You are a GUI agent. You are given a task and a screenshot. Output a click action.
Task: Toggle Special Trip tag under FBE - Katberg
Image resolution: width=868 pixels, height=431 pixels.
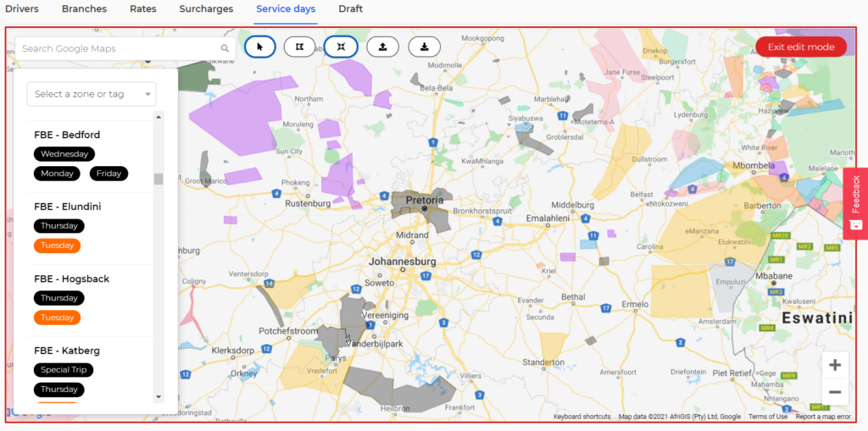(64, 369)
